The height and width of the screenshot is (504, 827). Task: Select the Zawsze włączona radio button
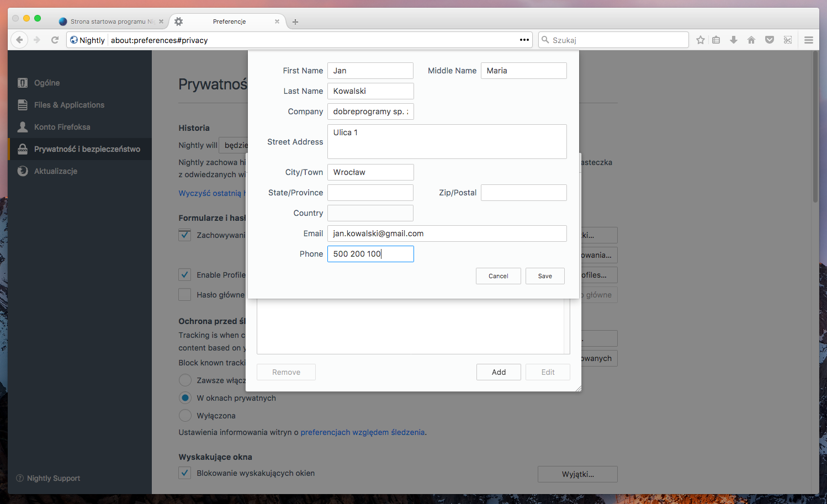(x=185, y=380)
